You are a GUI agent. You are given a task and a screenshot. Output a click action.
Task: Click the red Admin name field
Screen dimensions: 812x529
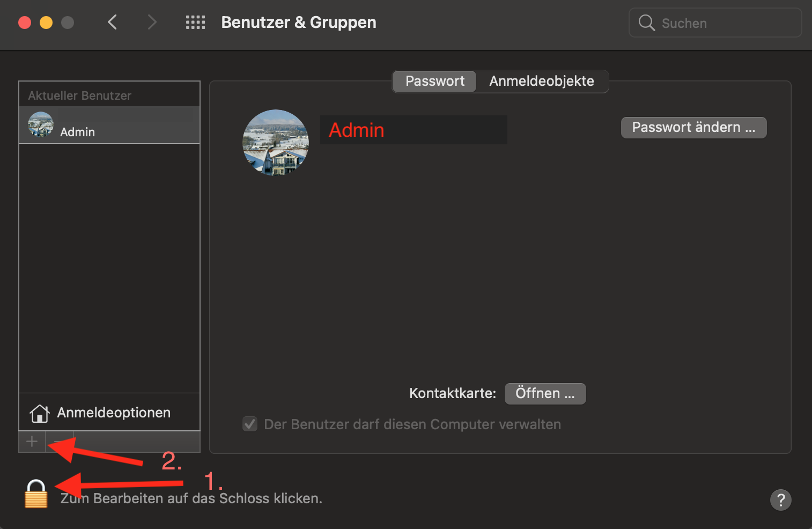[413, 130]
